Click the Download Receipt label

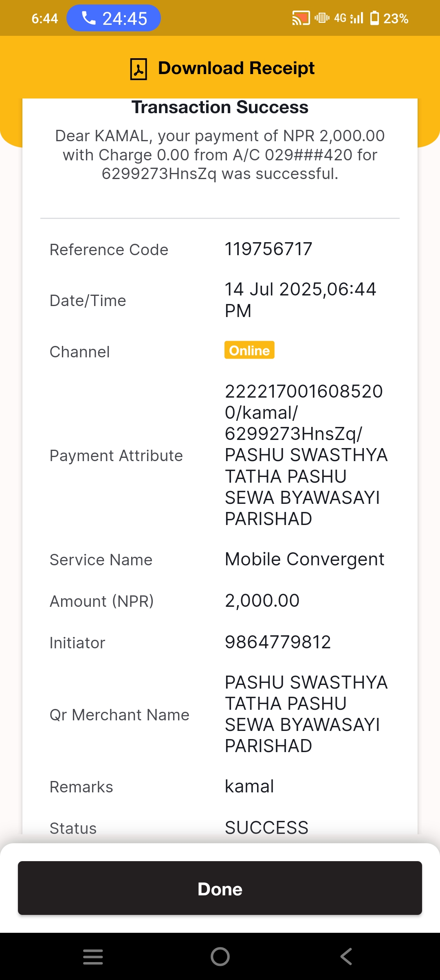coord(236,68)
